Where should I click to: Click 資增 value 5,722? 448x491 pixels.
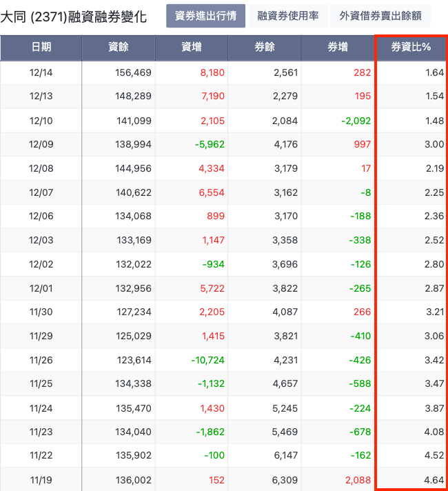pyautogui.click(x=212, y=288)
